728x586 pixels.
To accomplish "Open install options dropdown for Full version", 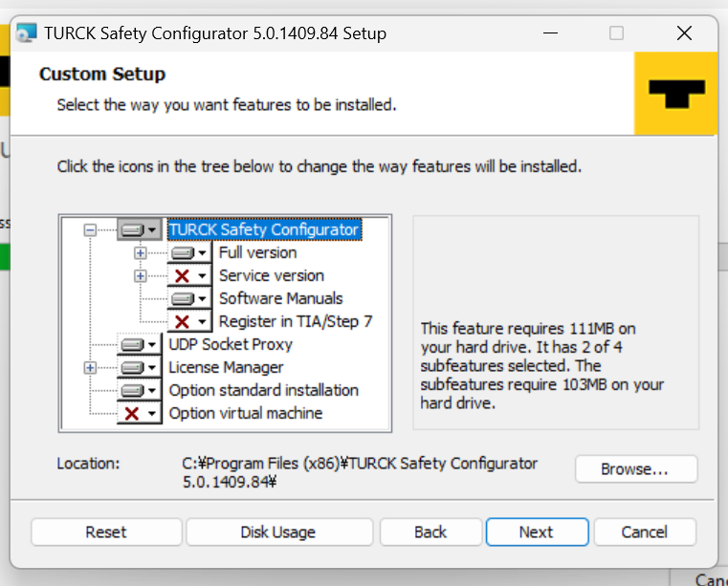I will [x=189, y=253].
